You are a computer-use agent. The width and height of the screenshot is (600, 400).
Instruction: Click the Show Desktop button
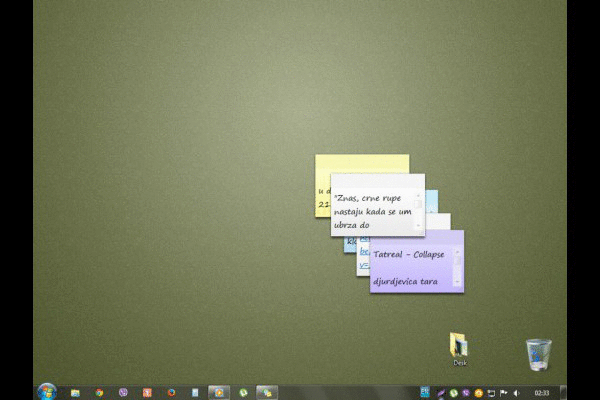coord(563,392)
